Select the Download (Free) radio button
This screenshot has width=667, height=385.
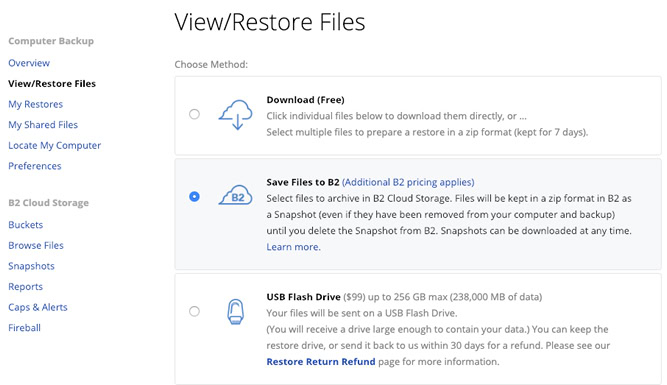(194, 114)
